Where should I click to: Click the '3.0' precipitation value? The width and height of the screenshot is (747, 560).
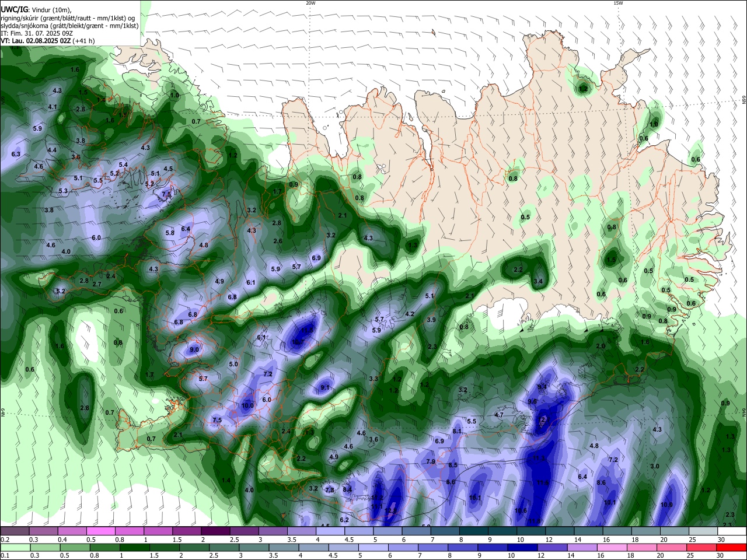[x=655, y=466]
